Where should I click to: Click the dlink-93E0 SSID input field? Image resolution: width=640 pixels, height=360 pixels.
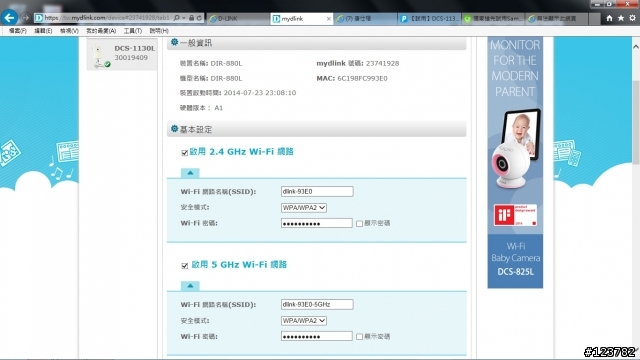[x=317, y=191]
